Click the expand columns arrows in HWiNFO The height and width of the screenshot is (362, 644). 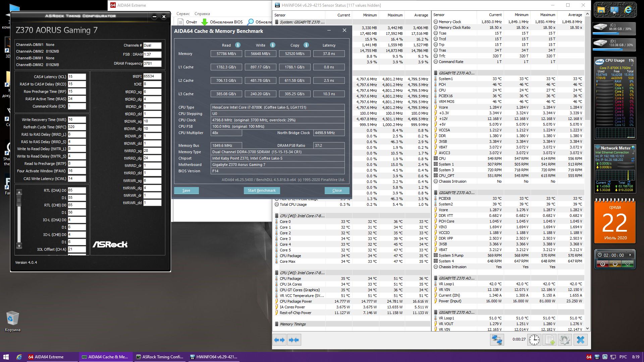[x=279, y=340]
